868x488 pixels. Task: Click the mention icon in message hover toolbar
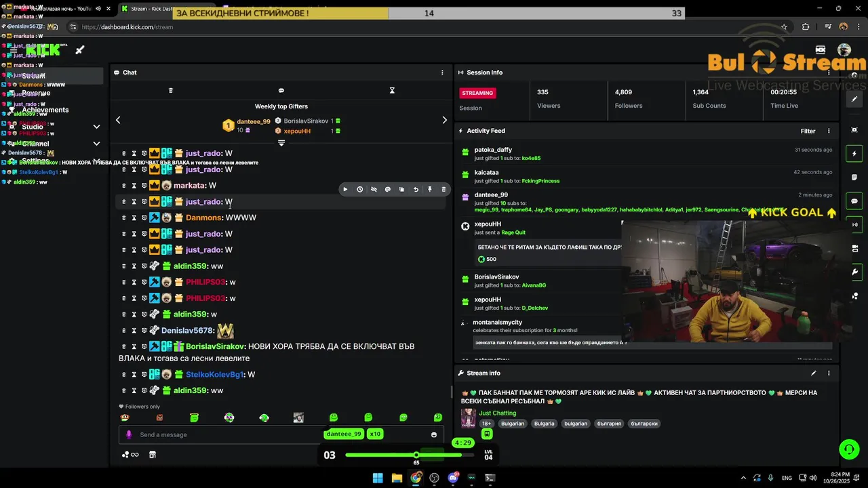pyautogui.click(x=388, y=190)
